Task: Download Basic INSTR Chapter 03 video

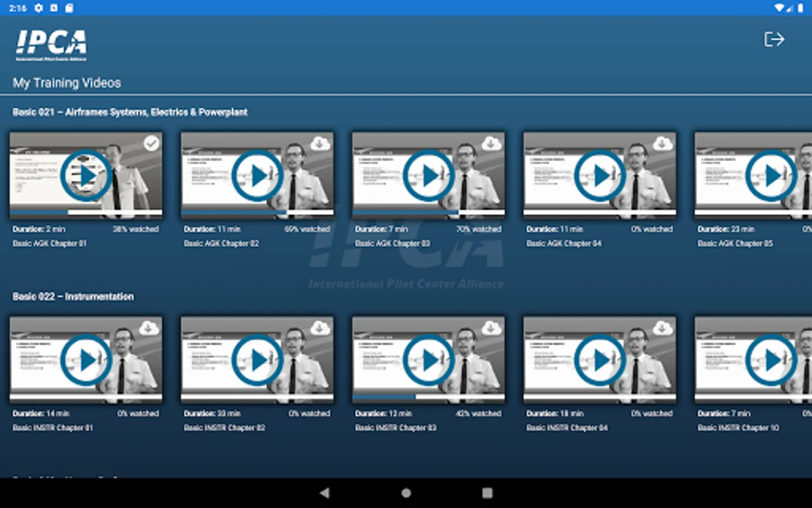Action: pyautogui.click(x=491, y=328)
